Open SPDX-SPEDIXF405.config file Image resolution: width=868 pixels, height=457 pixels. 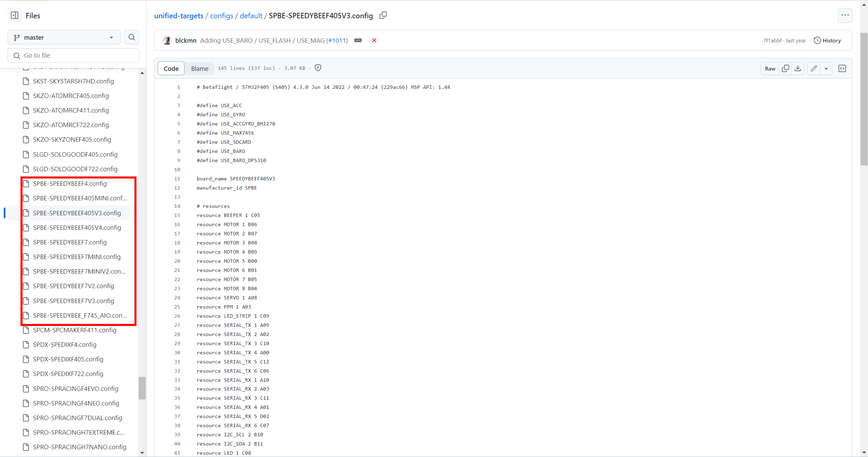(68, 359)
